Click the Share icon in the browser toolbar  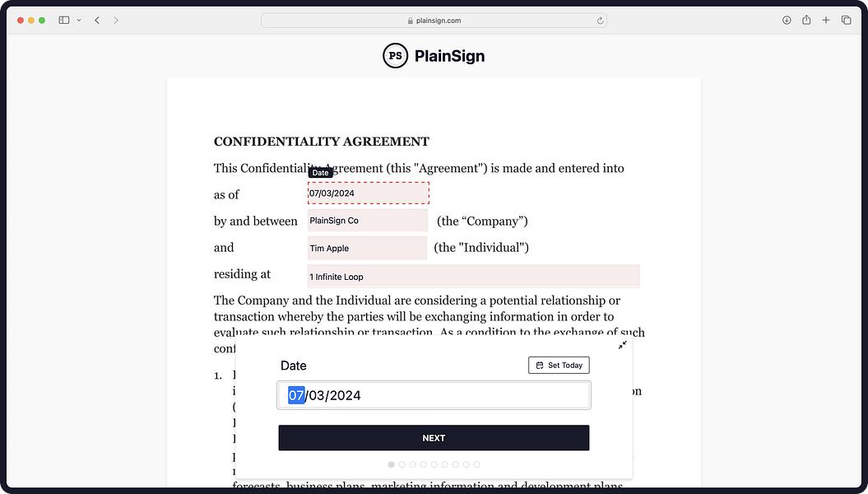pyautogui.click(x=806, y=20)
